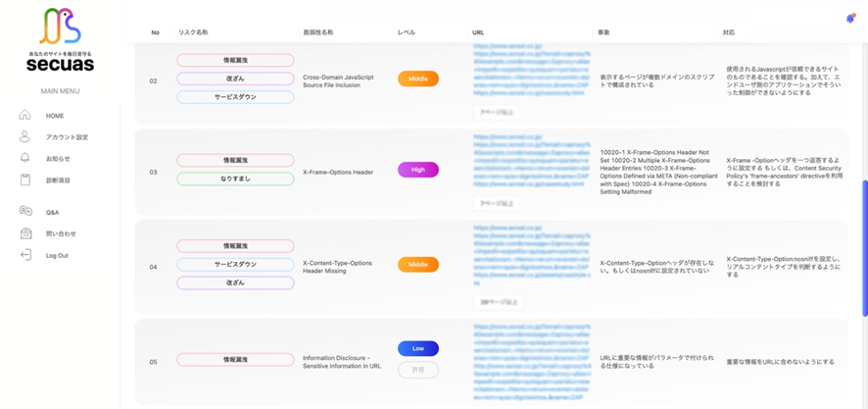Click the サービスダウン tag in row 02

click(x=235, y=97)
